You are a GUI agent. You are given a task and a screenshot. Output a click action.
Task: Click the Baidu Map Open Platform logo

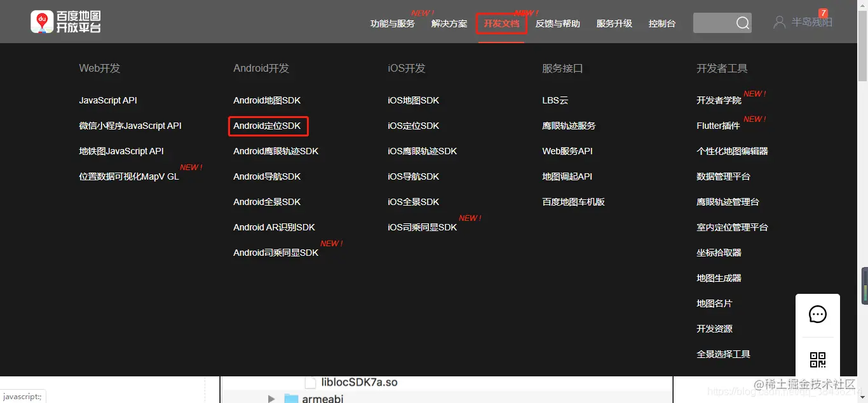pos(65,22)
